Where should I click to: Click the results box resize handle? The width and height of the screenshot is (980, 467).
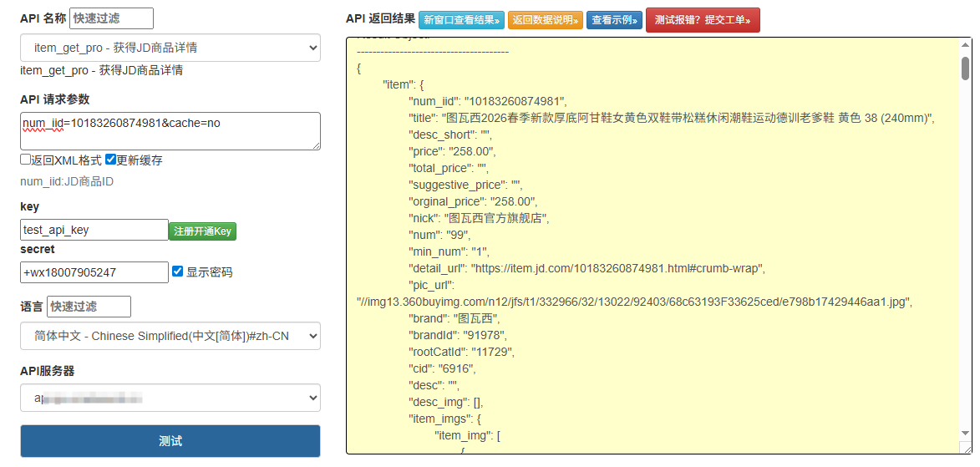967,448
